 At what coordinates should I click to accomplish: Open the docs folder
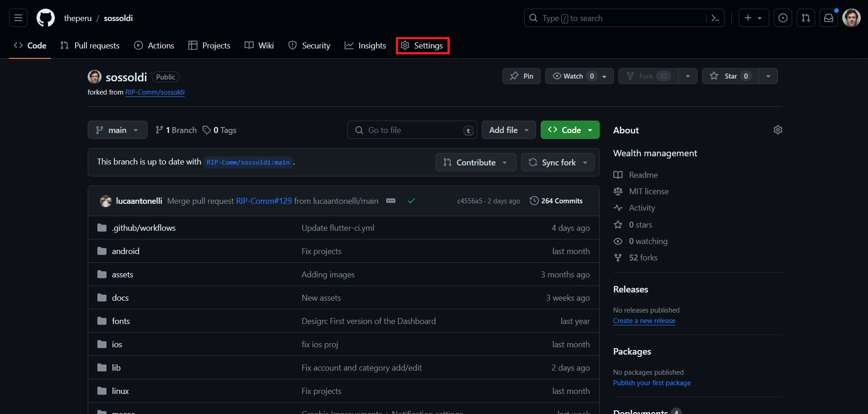[x=120, y=297]
